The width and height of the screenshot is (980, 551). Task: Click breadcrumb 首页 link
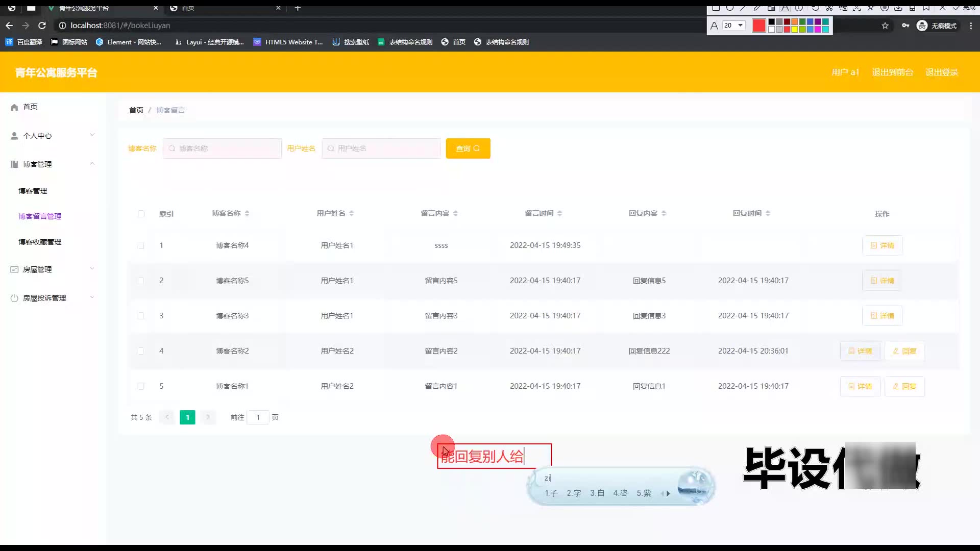tap(136, 110)
